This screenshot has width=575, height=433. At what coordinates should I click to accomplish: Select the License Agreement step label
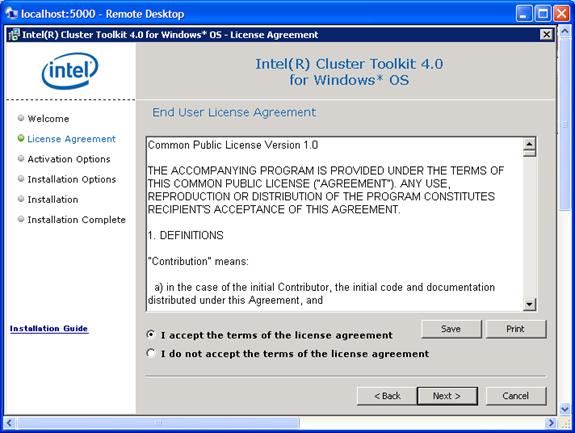(72, 139)
